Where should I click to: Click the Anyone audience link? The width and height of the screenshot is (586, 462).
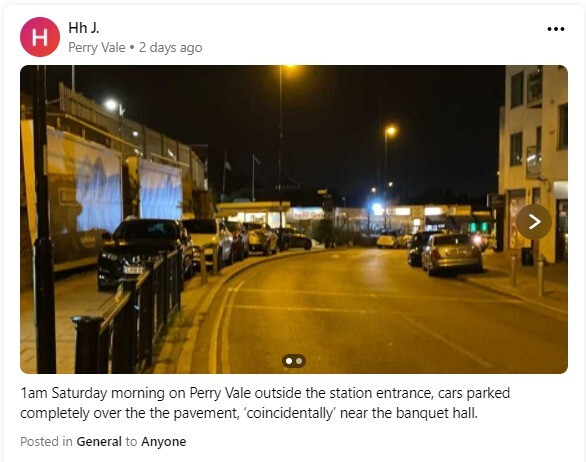[164, 441]
